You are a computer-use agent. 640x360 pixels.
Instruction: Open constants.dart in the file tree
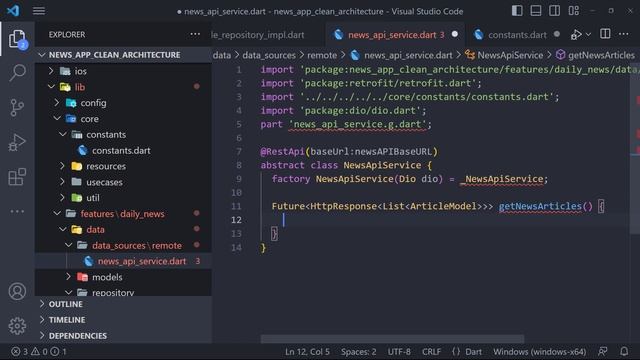pos(122,150)
